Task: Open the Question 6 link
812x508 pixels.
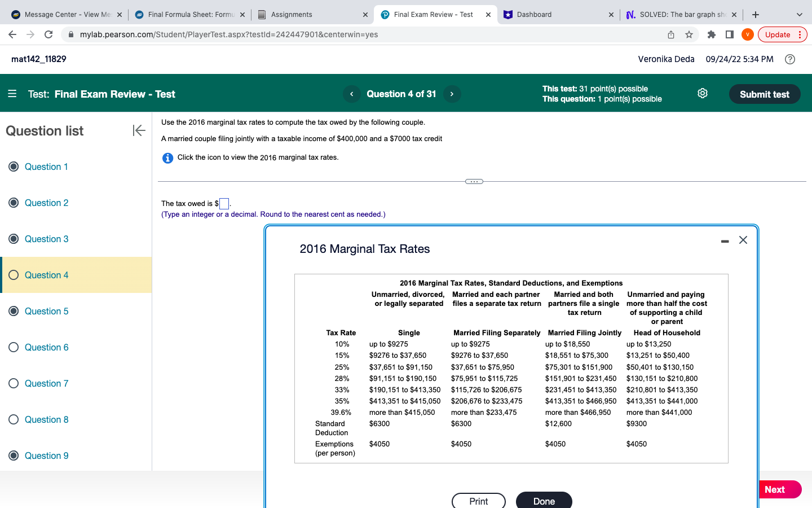Action: click(46, 347)
